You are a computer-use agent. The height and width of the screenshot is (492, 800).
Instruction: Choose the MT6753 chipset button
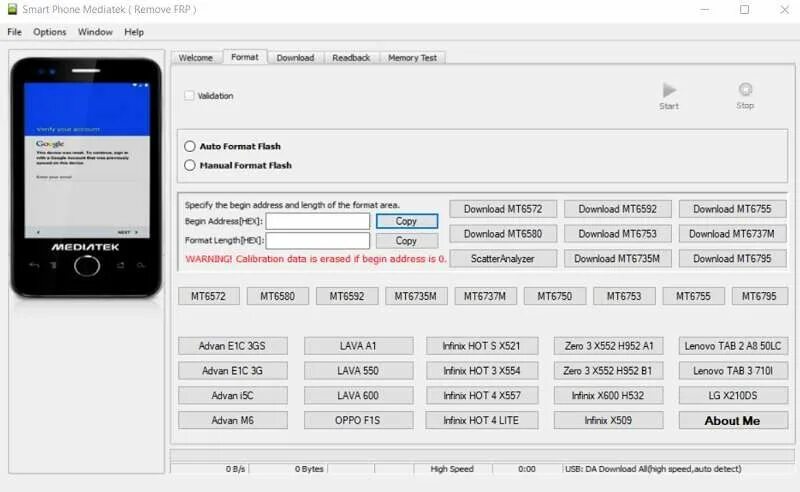[x=624, y=296]
